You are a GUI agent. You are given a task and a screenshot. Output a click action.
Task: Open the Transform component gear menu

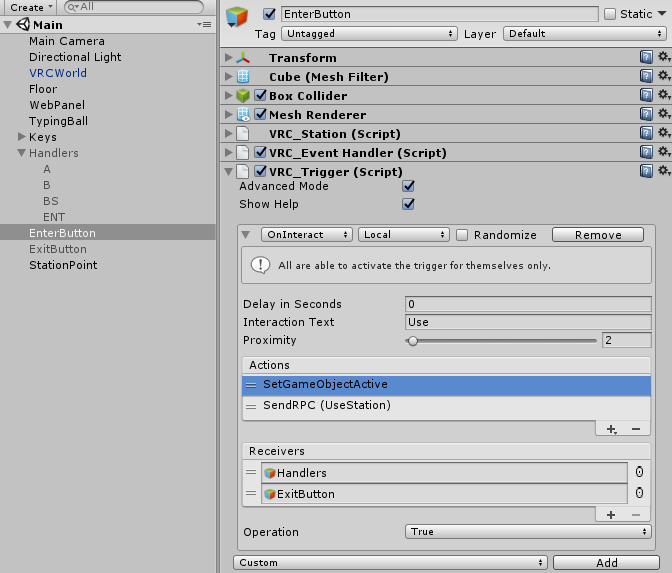[664, 57]
